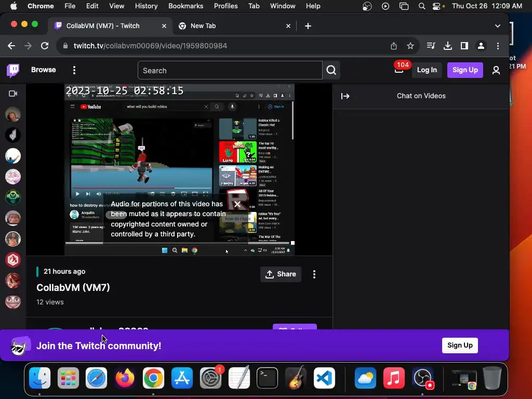
Task: Click the green robot channel avatar in sidebar
Action: point(13,197)
